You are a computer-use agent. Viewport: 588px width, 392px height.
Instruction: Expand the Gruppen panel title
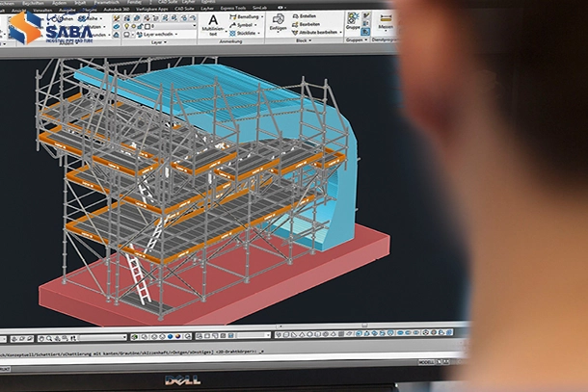click(x=356, y=39)
